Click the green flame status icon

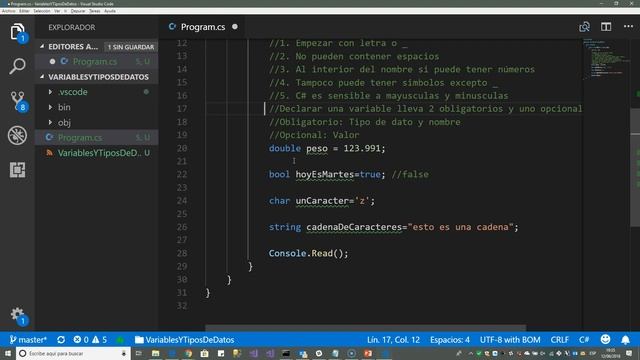(120, 340)
